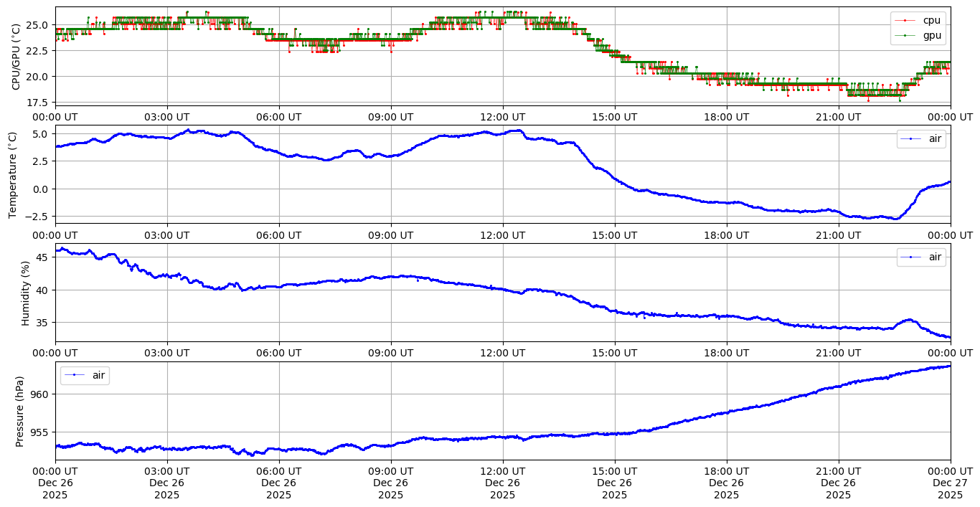Image resolution: width=980 pixels, height=507 pixels.
Task: Click the red cpu legend marker
Action: pyautogui.click(x=905, y=21)
